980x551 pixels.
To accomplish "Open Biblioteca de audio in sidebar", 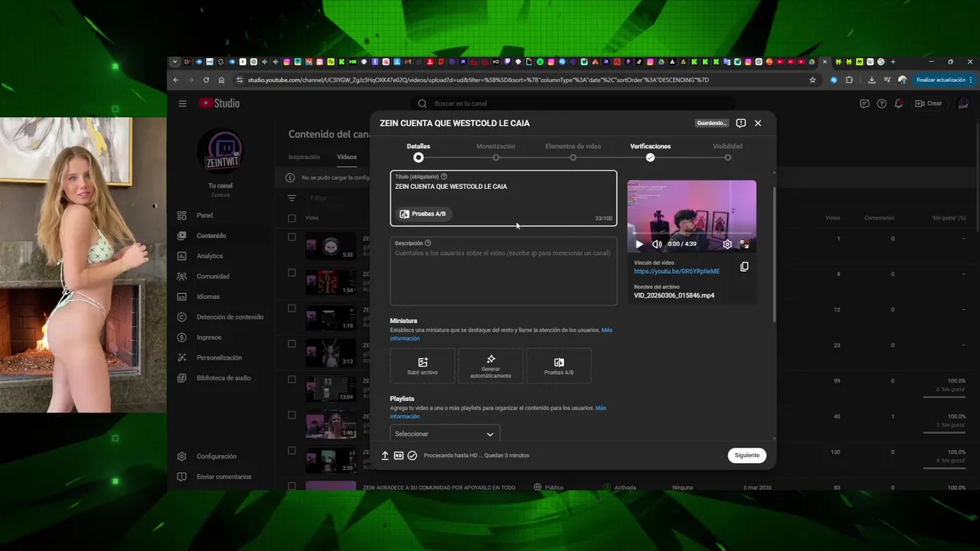I will click(x=224, y=377).
